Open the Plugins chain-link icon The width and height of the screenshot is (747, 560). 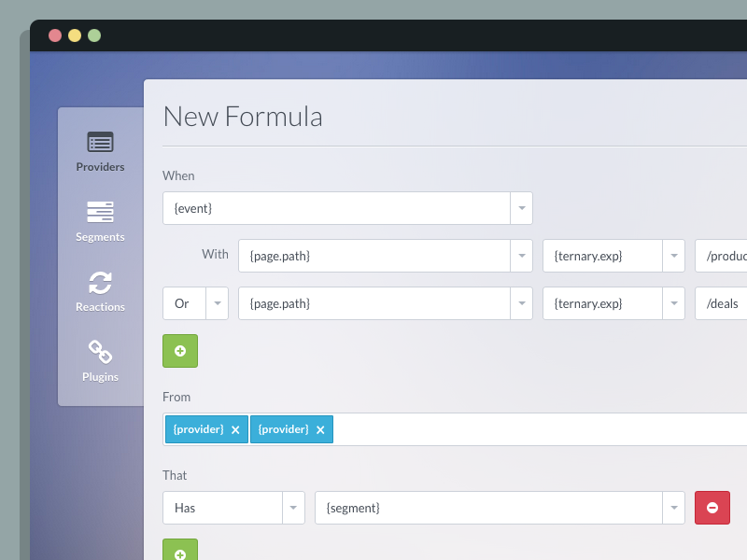coord(100,352)
